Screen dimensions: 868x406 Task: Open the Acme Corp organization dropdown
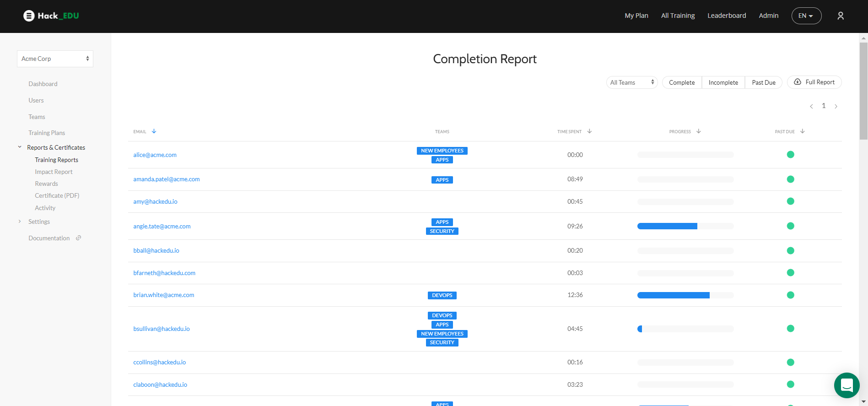click(x=55, y=59)
